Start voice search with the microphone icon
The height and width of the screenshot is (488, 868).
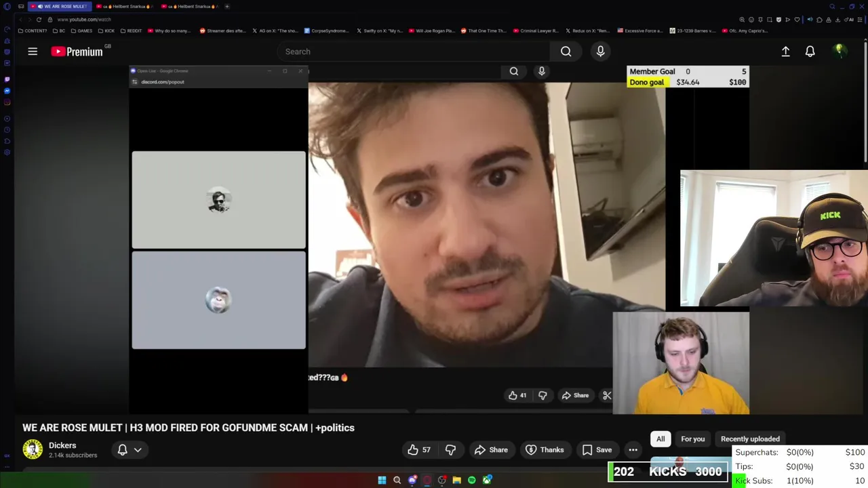pyautogui.click(x=600, y=52)
